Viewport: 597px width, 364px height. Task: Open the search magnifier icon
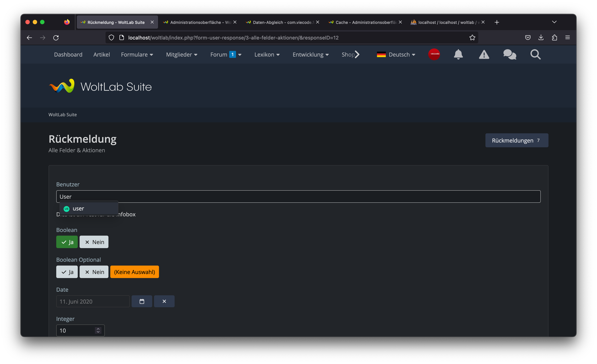[x=535, y=55]
